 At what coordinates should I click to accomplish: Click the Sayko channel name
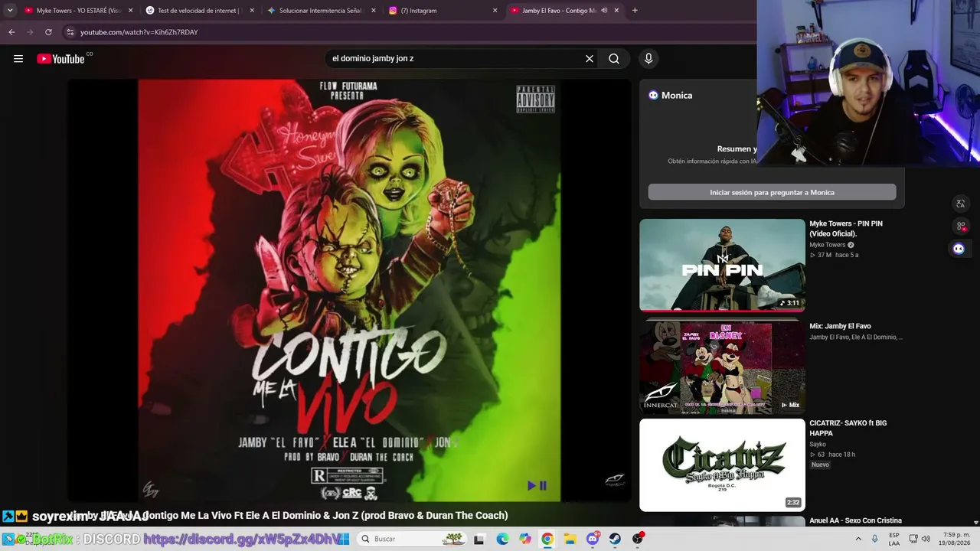pos(817,445)
